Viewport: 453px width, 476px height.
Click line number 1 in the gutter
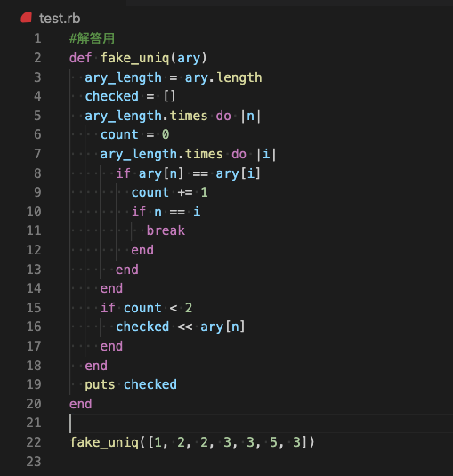37,38
